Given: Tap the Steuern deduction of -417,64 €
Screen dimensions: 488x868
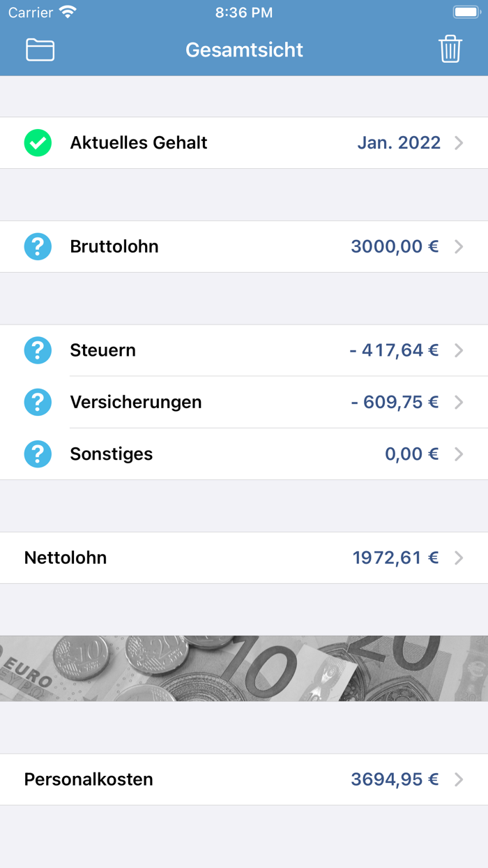Looking at the screenshot, I should pos(395,350).
